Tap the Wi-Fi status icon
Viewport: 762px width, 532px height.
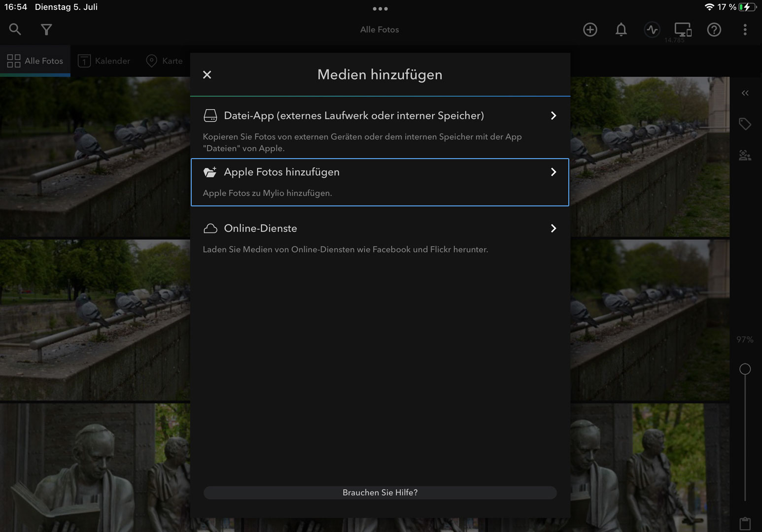coord(709,7)
